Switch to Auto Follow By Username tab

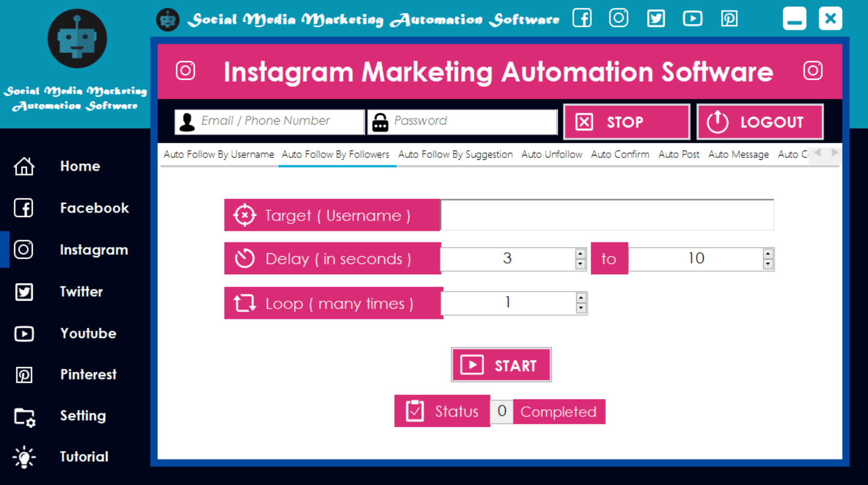[x=218, y=154]
